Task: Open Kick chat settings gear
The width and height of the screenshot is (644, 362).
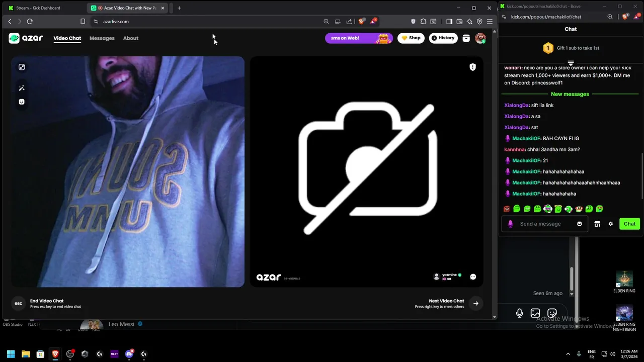Action: tap(611, 224)
